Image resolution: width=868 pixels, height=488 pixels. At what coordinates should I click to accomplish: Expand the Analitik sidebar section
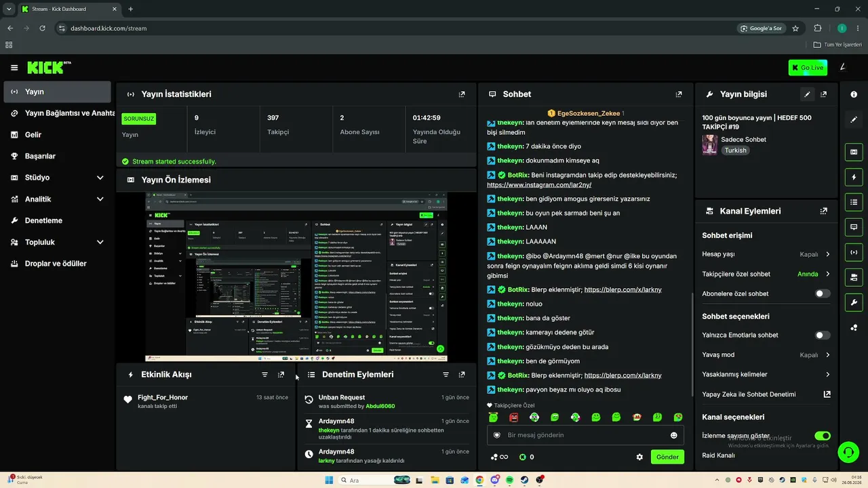pyautogui.click(x=58, y=199)
